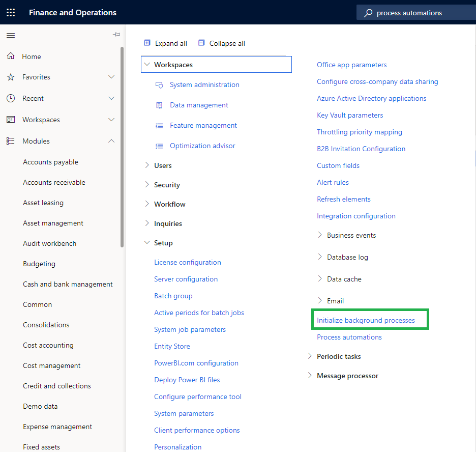The width and height of the screenshot is (476, 452).
Task: Expand the Periodic tasks section
Action: tap(310, 356)
